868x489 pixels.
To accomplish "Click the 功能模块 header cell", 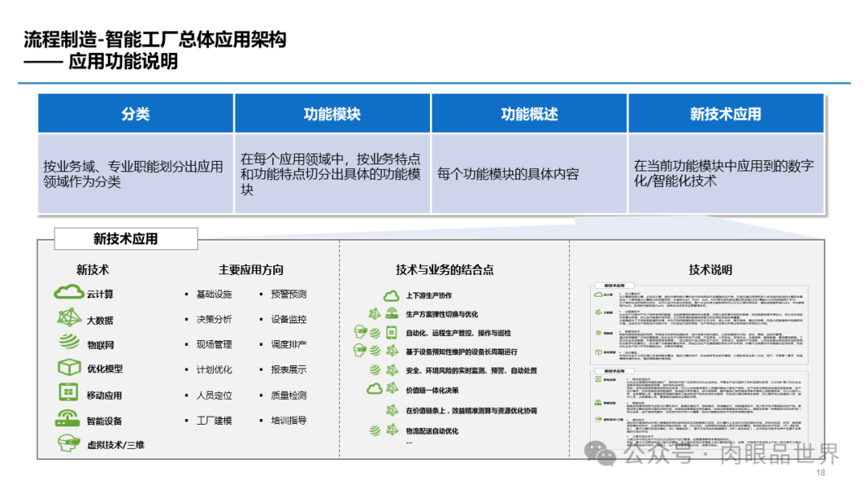I will click(x=332, y=113).
